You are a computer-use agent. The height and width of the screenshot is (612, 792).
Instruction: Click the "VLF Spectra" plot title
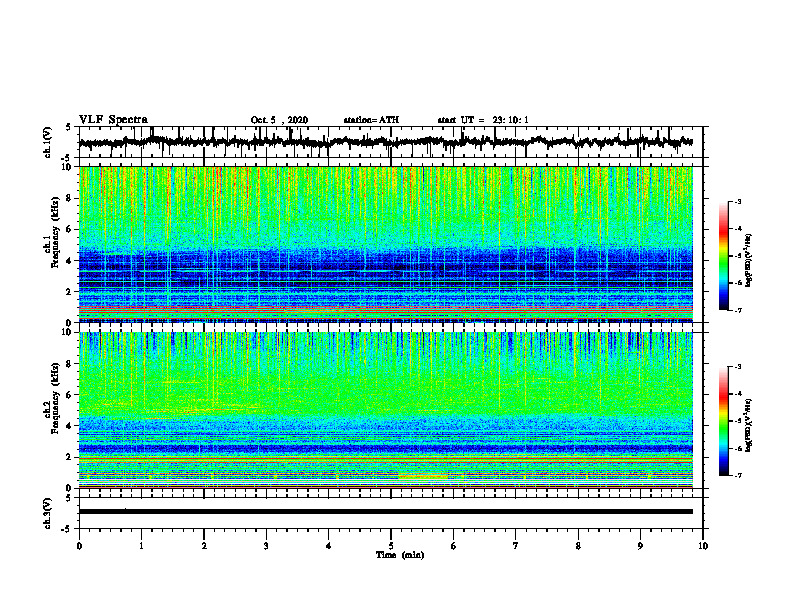113,120
